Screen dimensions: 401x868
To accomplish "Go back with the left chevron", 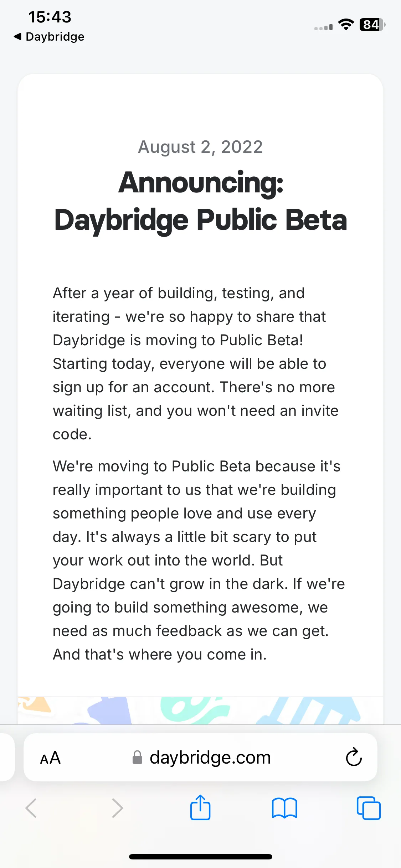I will click(31, 808).
